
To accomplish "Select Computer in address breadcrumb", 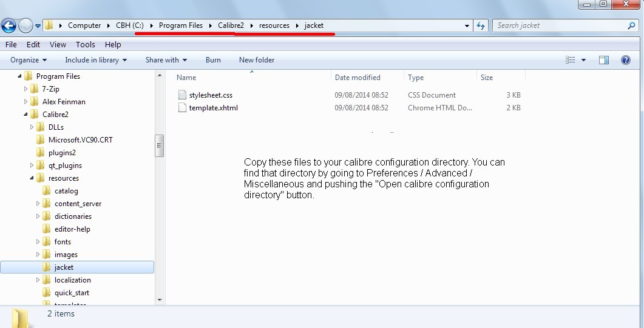I will 84,25.
